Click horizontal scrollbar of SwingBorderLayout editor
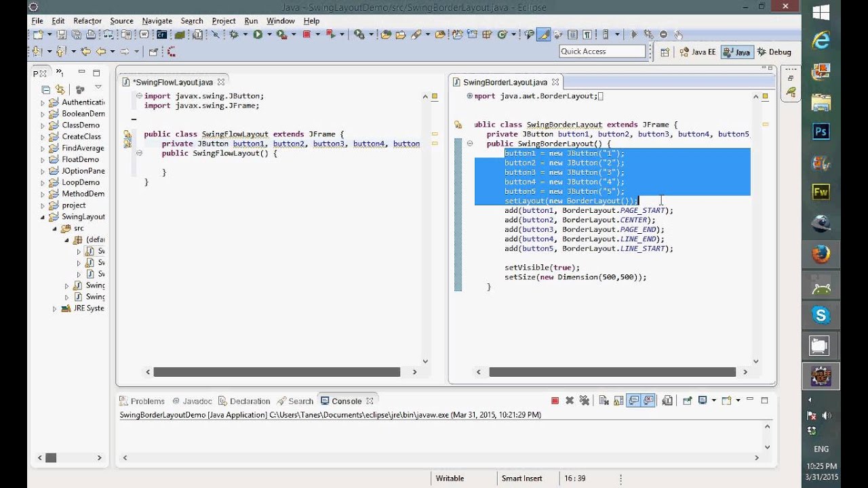868x488 pixels. (x=612, y=372)
